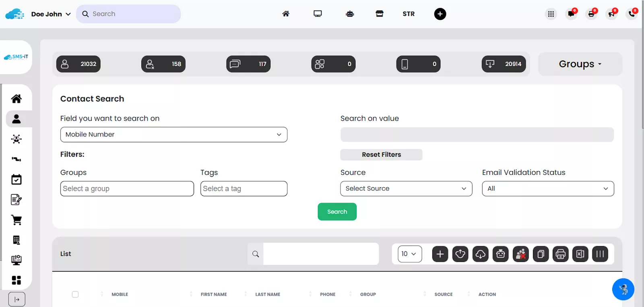Change the rows-per-page dropdown showing 10
644x307 pixels.
pos(409,254)
